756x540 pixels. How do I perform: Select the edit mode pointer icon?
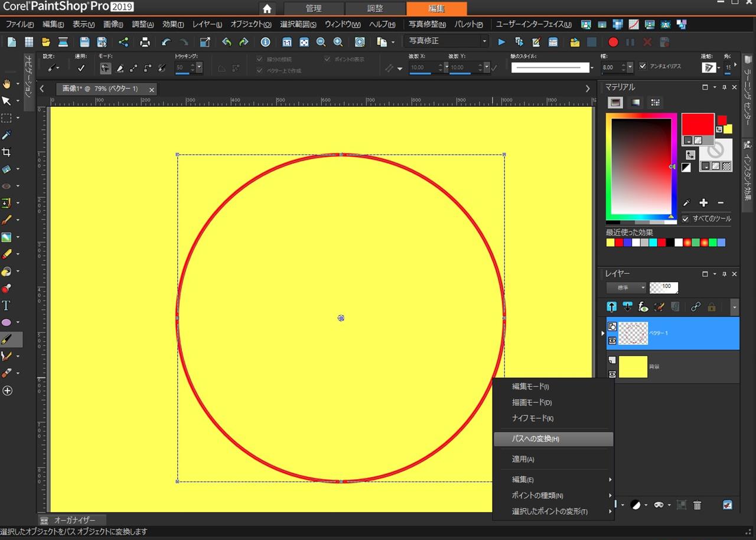click(x=105, y=68)
